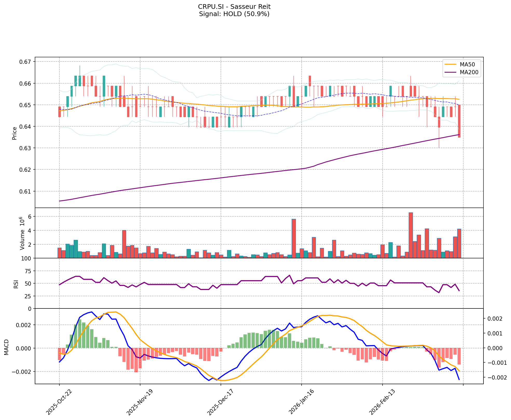Click the chart title CRPU.SI - Sasseur Reit
The width and height of the screenshot is (511, 420).
[x=234, y=7]
